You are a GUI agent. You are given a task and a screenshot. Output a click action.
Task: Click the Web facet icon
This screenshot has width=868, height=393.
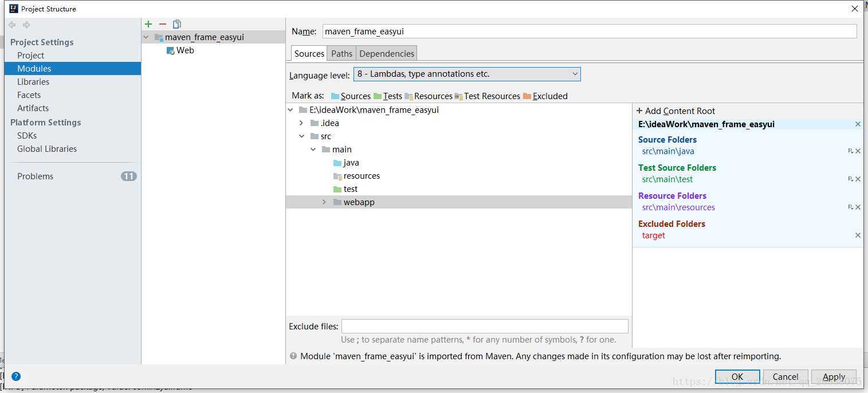(170, 50)
